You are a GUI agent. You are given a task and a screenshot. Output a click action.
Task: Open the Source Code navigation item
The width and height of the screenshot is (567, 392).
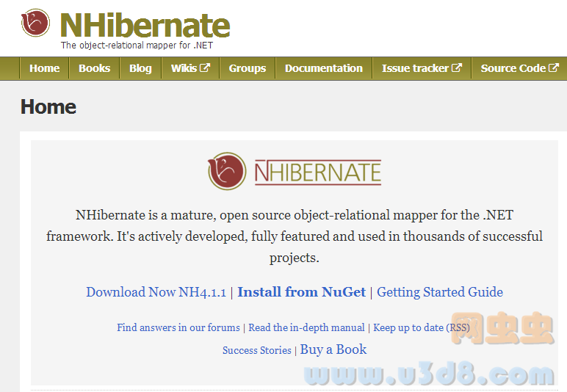point(520,68)
